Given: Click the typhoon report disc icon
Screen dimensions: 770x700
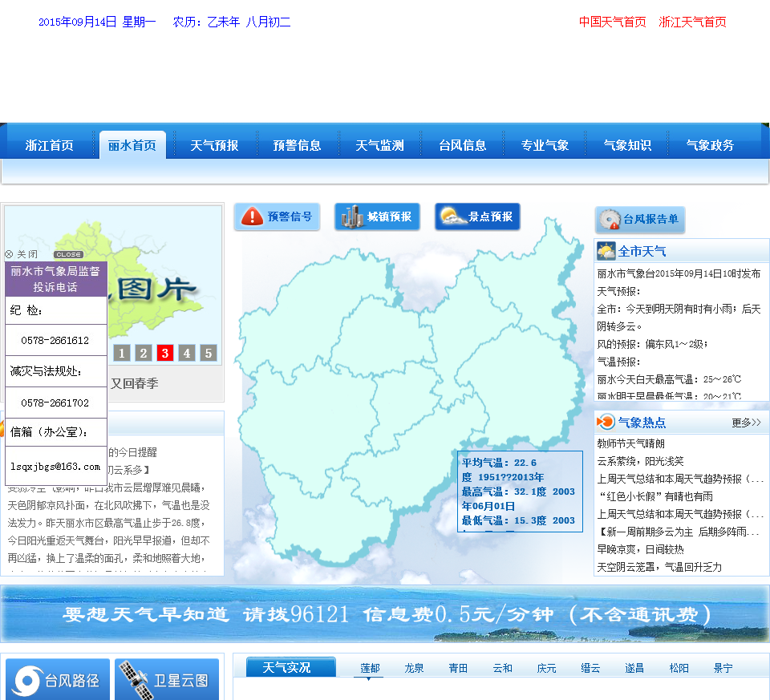Looking at the screenshot, I should tap(610, 220).
